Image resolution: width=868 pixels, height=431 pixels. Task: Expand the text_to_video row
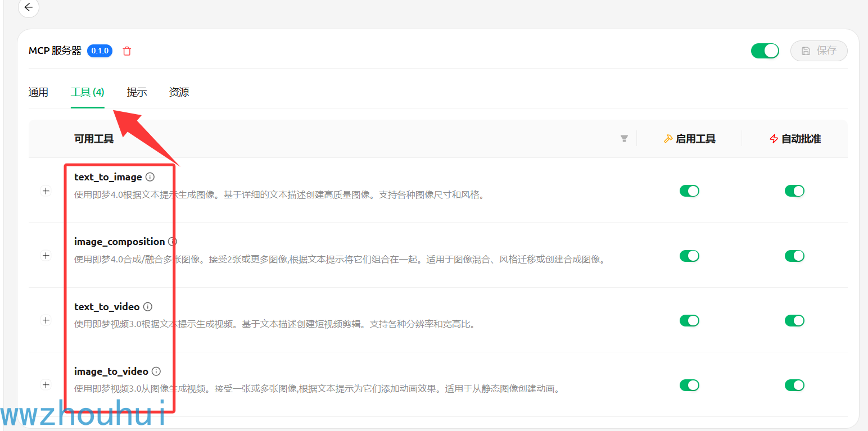click(x=46, y=320)
